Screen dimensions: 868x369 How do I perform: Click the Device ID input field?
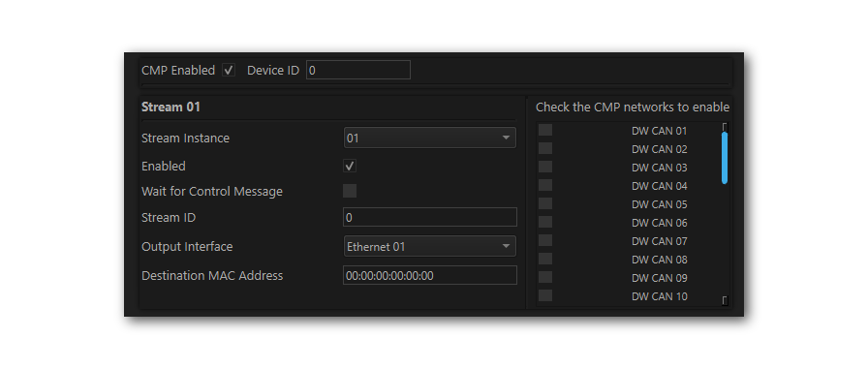point(358,71)
